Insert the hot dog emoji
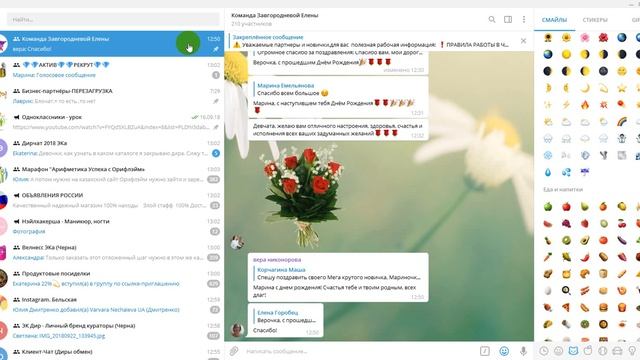The height and width of the screenshot is (360, 640). click(x=585, y=307)
